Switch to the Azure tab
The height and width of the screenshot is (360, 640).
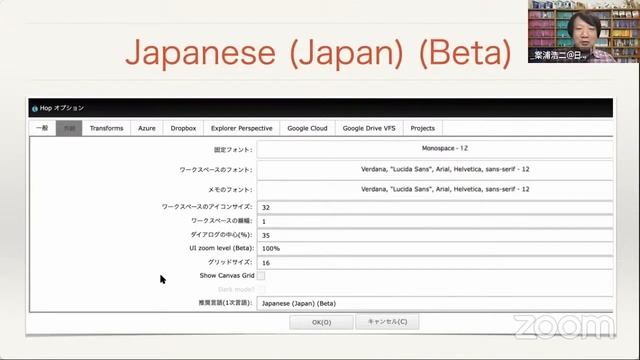(x=147, y=128)
